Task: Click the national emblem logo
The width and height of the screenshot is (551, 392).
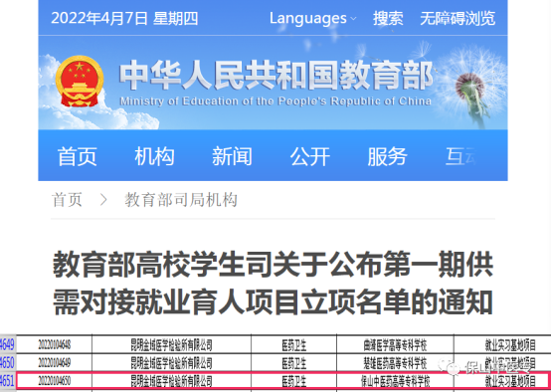Action: pyautogui.click(x=80, y=82)
